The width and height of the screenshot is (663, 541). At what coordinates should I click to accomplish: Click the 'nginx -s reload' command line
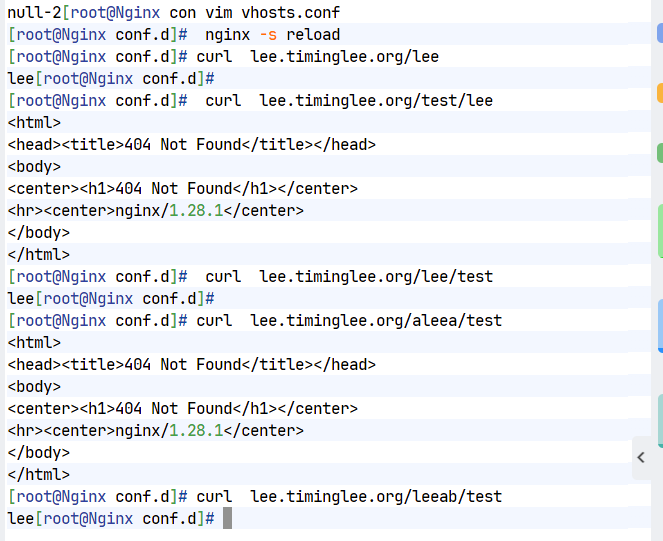click(272, 35)
